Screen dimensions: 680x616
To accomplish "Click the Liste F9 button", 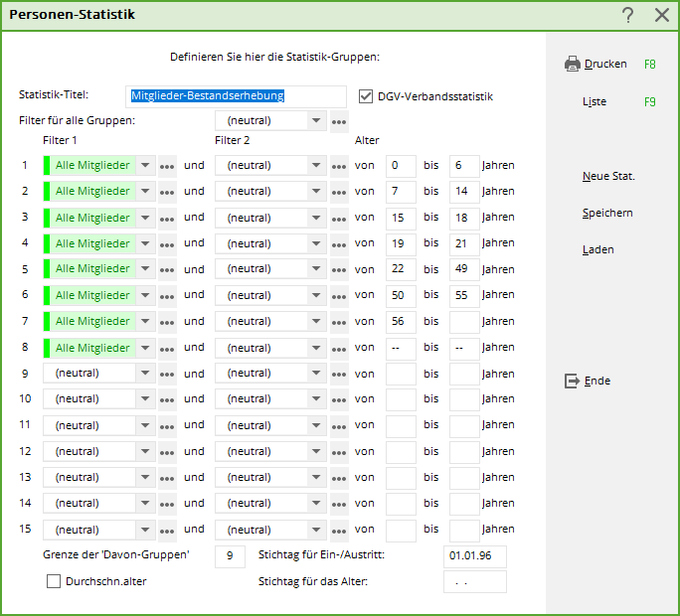I will click(595, 101).
